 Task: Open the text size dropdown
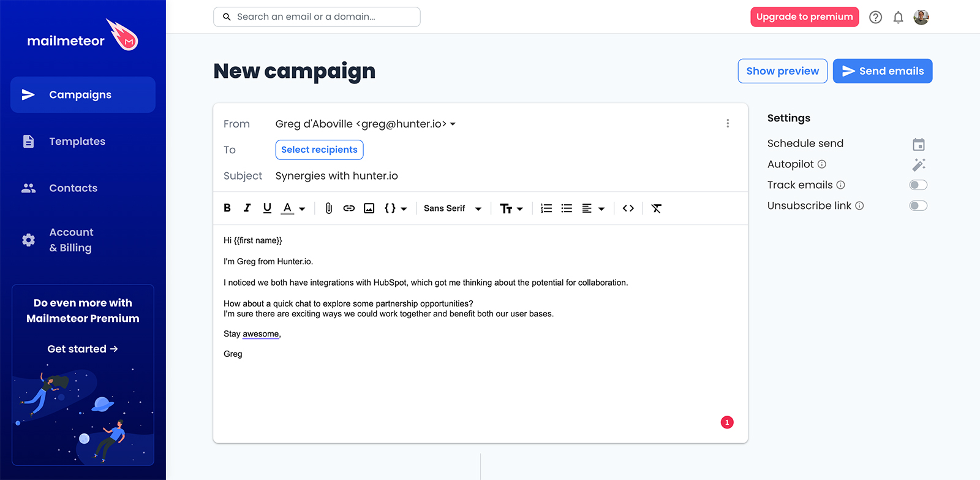click(511, 208)
